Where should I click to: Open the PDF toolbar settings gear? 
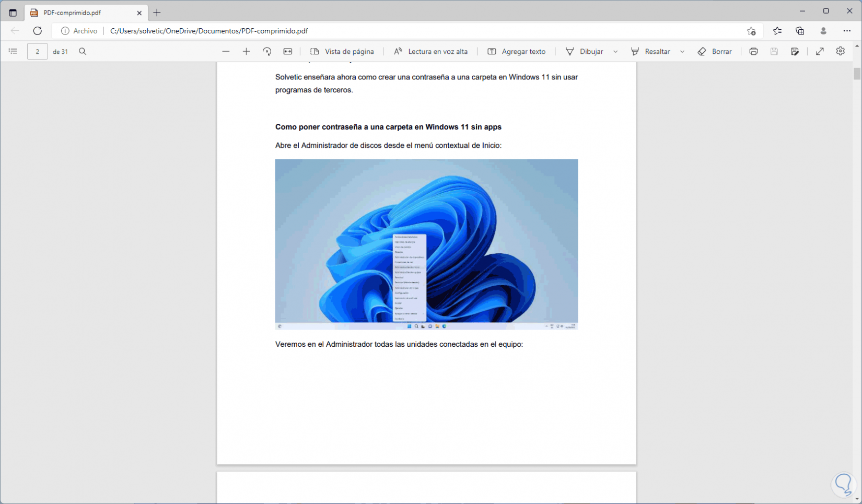(x=840, y=51)
